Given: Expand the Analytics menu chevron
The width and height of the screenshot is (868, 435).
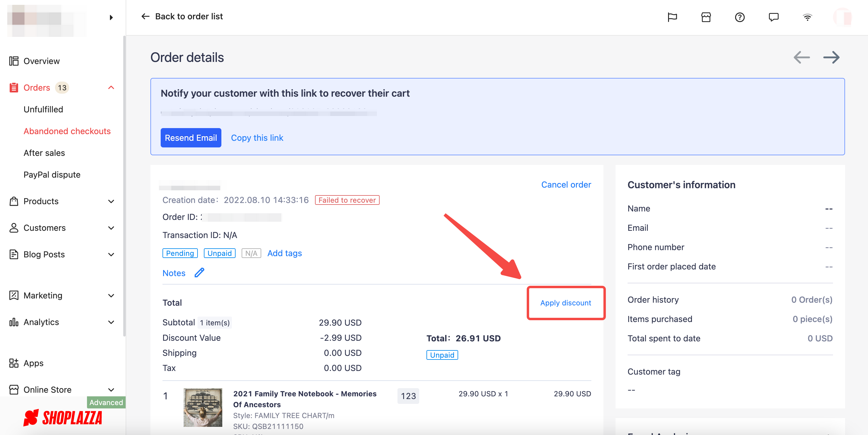Looking at the screenshot, I should [111, 322].
